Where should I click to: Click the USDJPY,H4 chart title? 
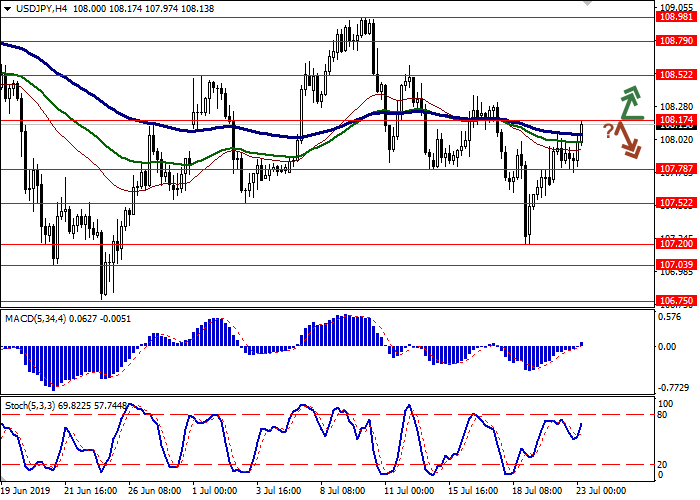tap(36, 8)
